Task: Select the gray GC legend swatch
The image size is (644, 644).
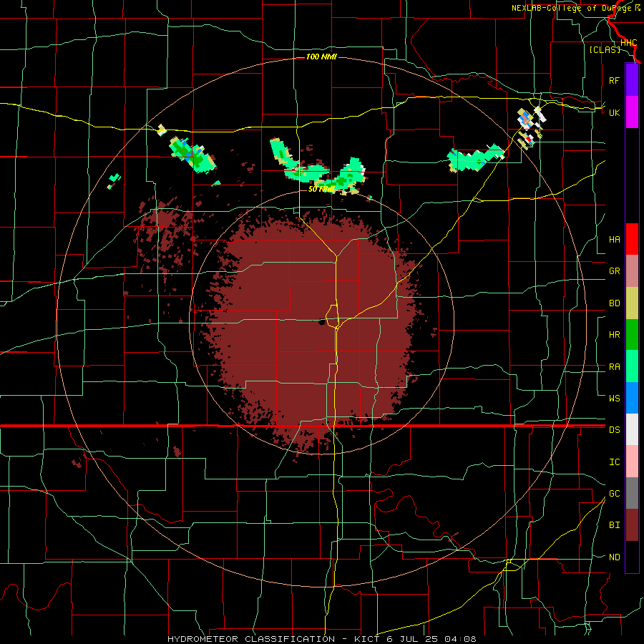Action: click(632, 493)
